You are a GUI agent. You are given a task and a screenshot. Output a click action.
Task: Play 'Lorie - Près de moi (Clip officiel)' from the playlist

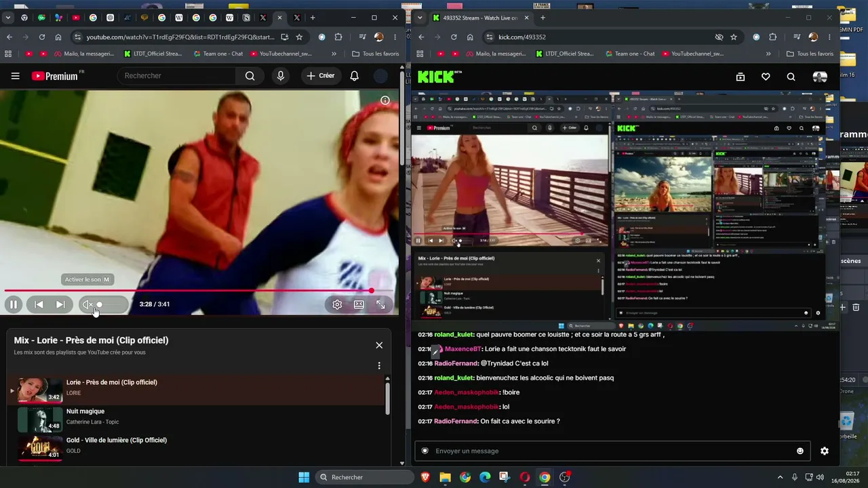[x=197, y=390]
